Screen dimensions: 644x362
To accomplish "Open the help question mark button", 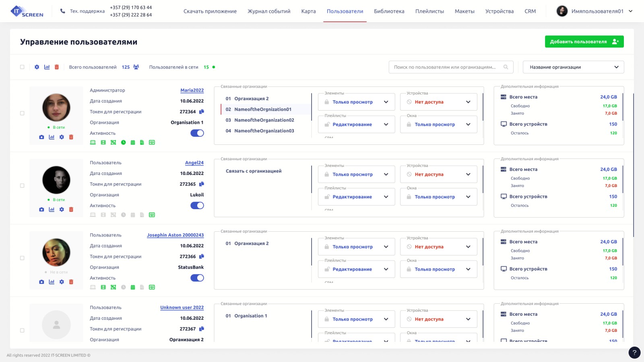I will tap(634, 353).
